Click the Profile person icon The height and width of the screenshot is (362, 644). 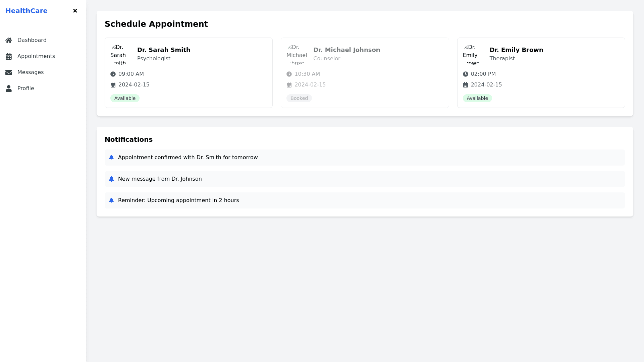coord(9,88)
